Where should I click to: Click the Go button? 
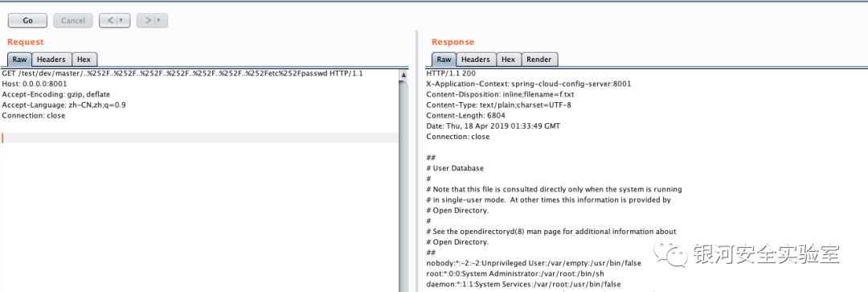(27, 20)
